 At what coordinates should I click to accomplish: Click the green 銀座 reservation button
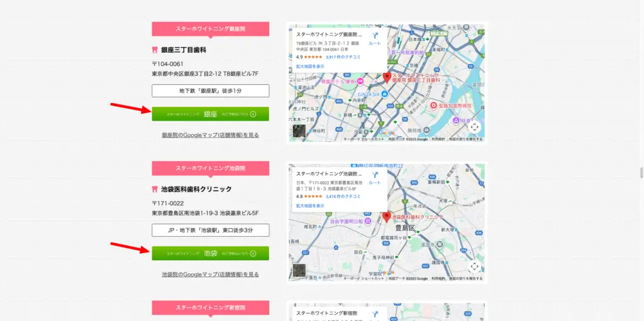pyautogui.click(x=210, y=114)
